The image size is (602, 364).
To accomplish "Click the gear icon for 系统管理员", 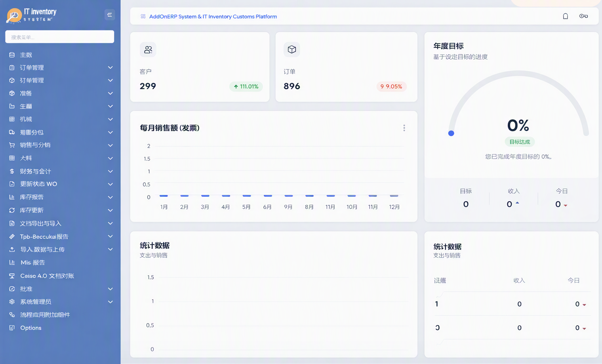I will (12, 302).
